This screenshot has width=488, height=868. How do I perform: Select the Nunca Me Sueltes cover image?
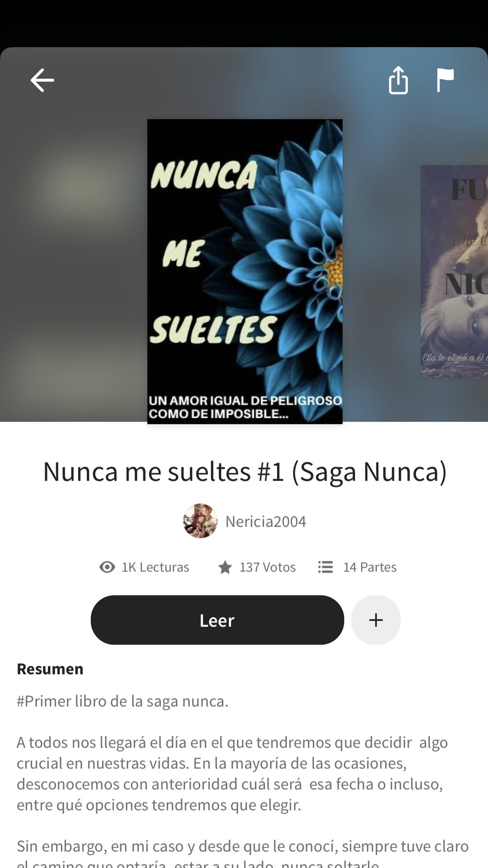point(245,271)
